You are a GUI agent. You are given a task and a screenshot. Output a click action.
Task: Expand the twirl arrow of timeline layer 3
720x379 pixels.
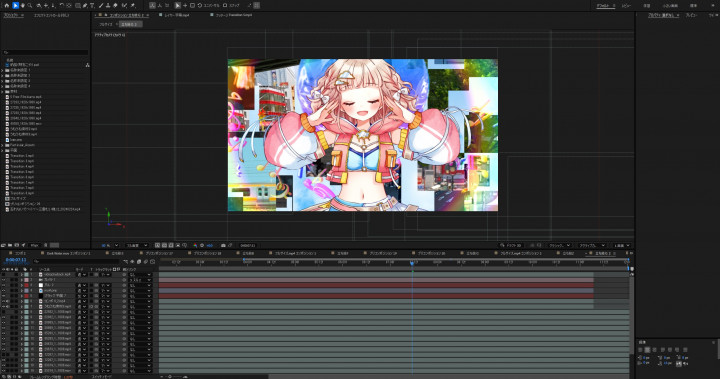tap(21, 285)
